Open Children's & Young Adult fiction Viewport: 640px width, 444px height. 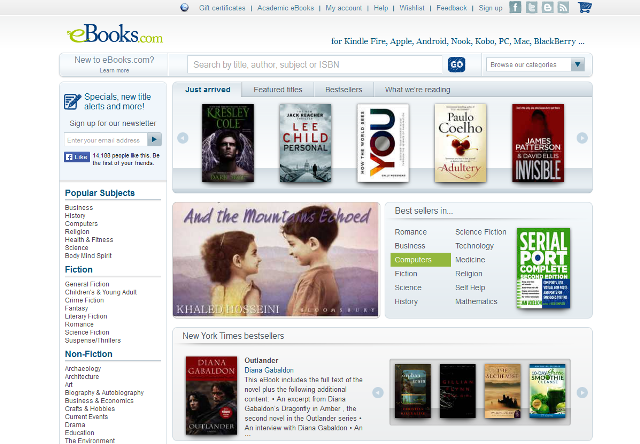point(100,292)
